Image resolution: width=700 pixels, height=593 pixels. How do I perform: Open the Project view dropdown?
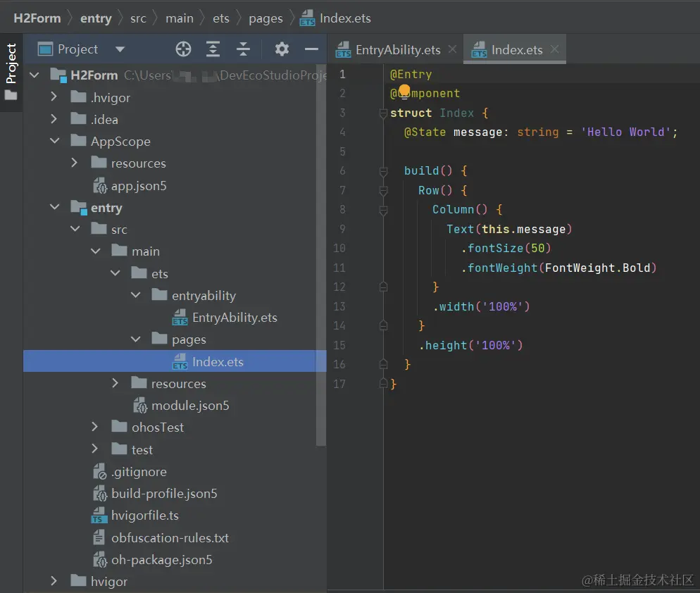tap(120, 49)
